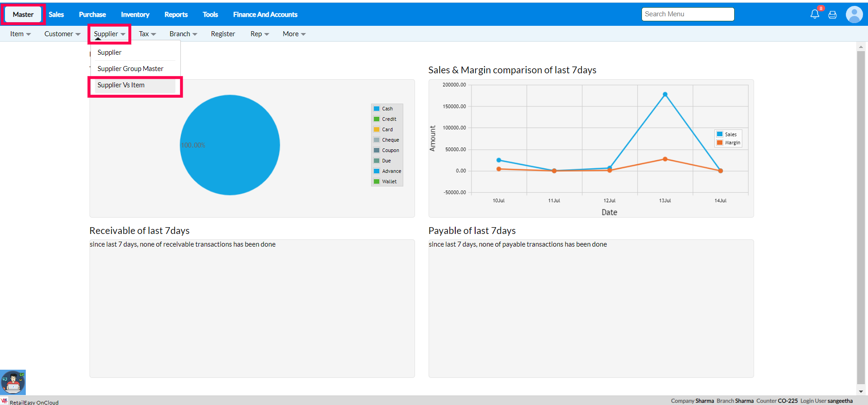Select Supplier Vs Item menu entry
Screen dimensions: 868x405
tap(121, 85)
